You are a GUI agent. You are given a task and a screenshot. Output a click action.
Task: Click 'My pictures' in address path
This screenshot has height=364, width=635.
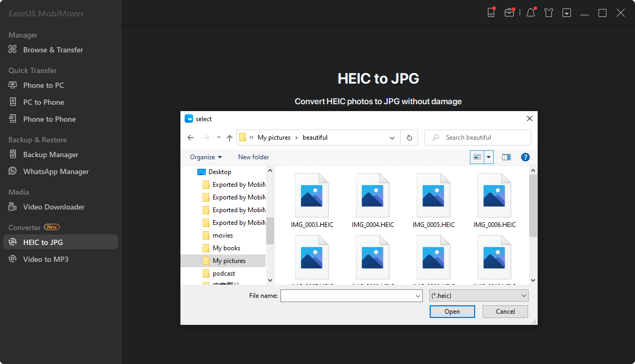274,138
